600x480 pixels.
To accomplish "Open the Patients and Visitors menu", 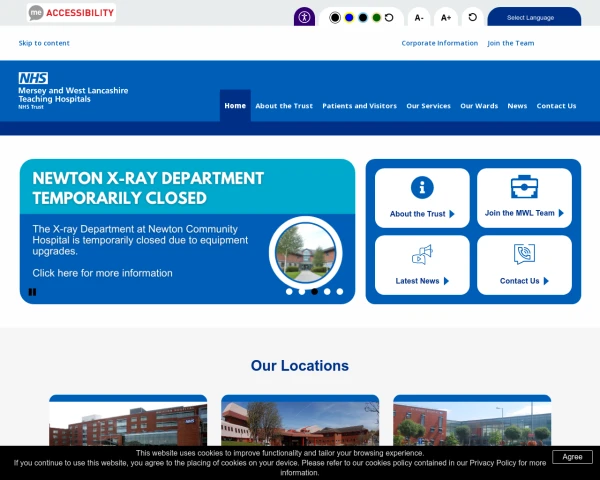I will point(359,106).
